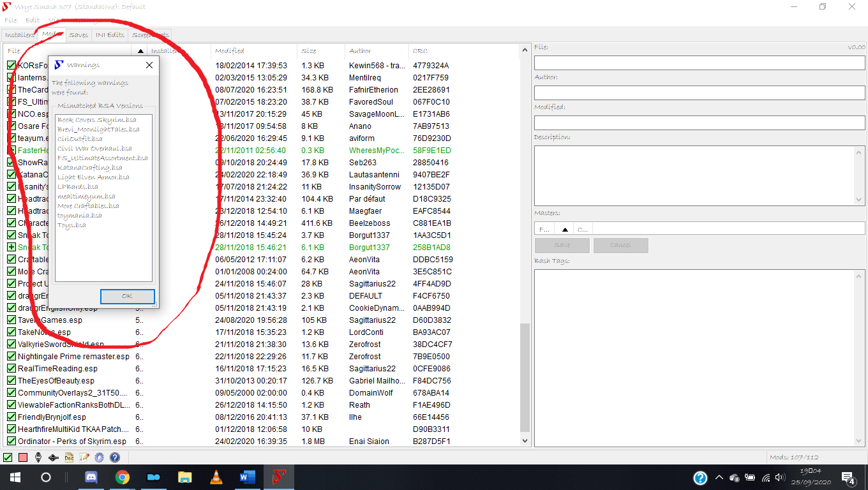Open Microsoft Word from the taskbar

click(248, 477)
